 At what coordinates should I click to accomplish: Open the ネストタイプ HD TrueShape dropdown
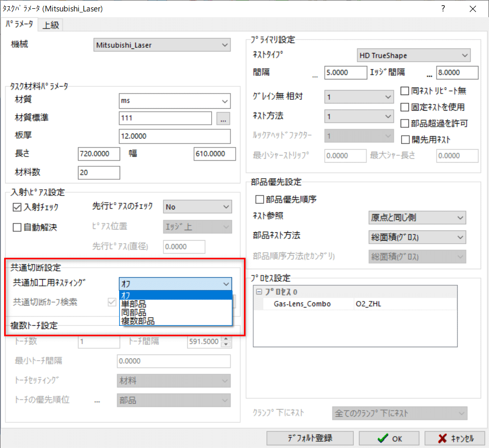[x=414, y=56]
